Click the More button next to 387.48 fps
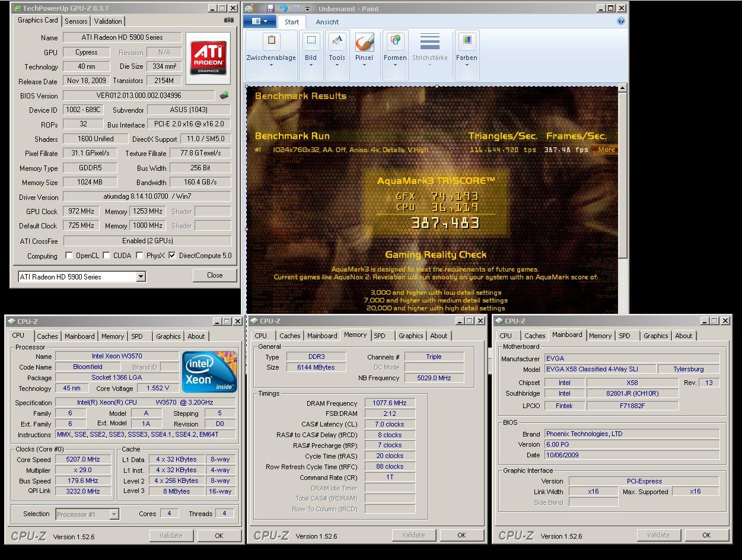Viewport: 742px width, 560px height. pos(605,149)
